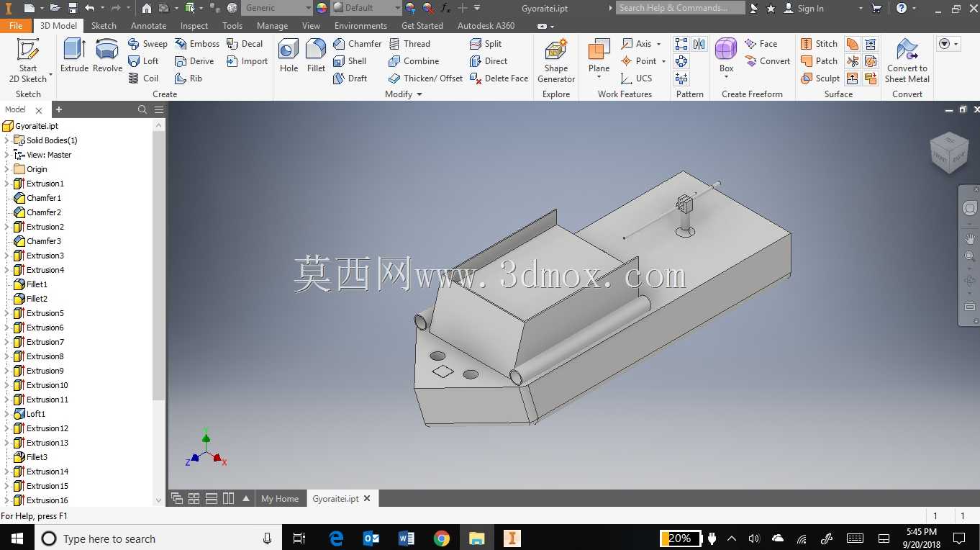Screen dimensions: 980x550
Task: Click the Convert freeform button
Action: pos(767,61)
